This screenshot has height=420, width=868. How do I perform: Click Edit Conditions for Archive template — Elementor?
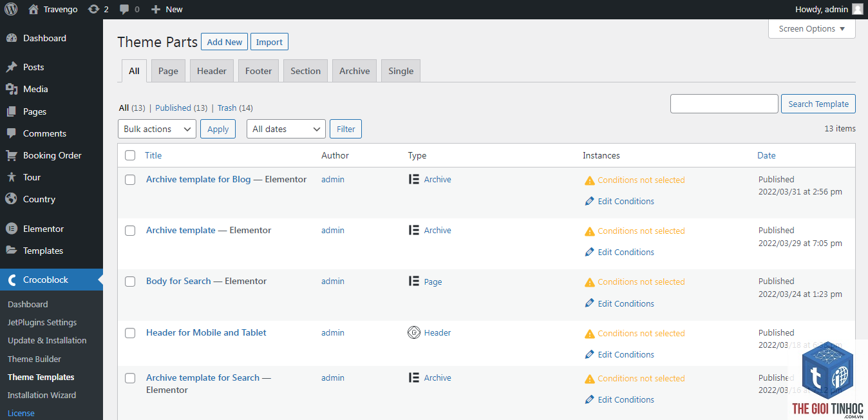click(625, 252)
